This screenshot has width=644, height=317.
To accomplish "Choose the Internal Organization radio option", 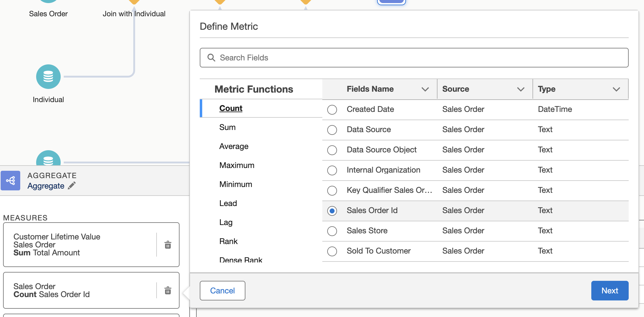I will (332, 170).
